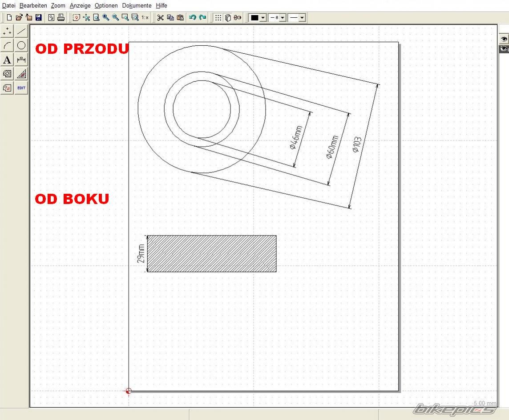Select the arc drawing tool

(7, 45)
